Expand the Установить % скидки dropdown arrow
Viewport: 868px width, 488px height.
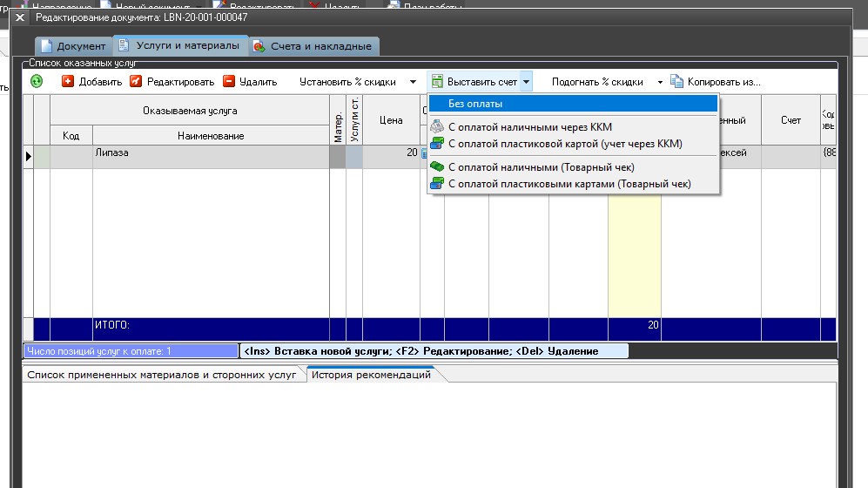point(413,82)
